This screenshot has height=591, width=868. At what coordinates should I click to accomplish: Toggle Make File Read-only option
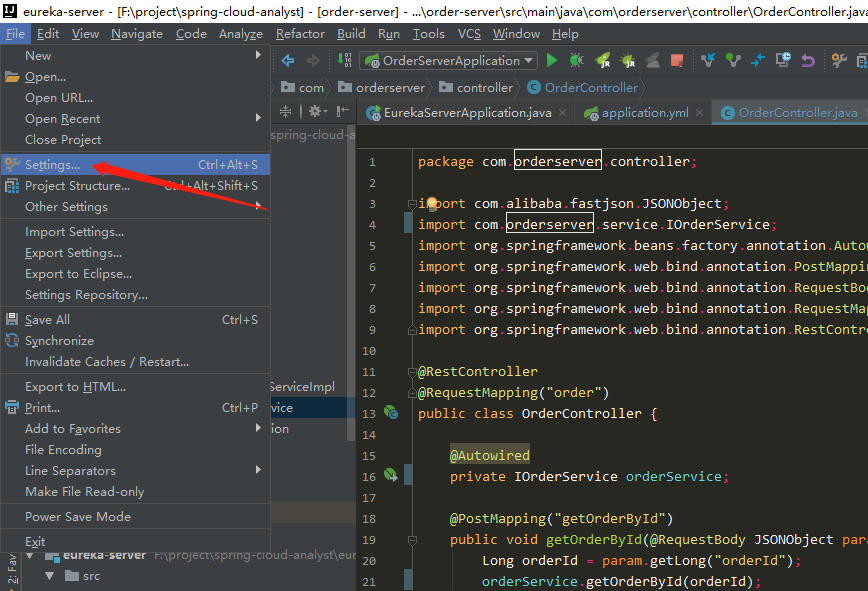(x=84, y=492)
